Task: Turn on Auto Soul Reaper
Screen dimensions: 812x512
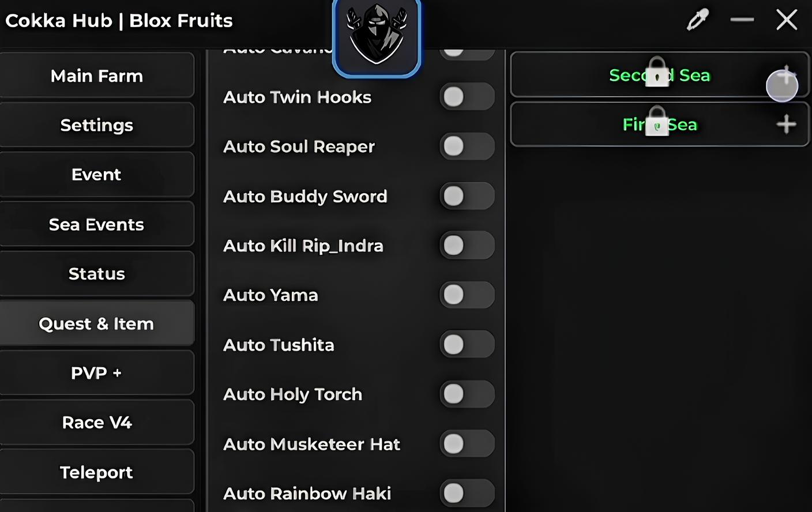Action: point(467,146)
